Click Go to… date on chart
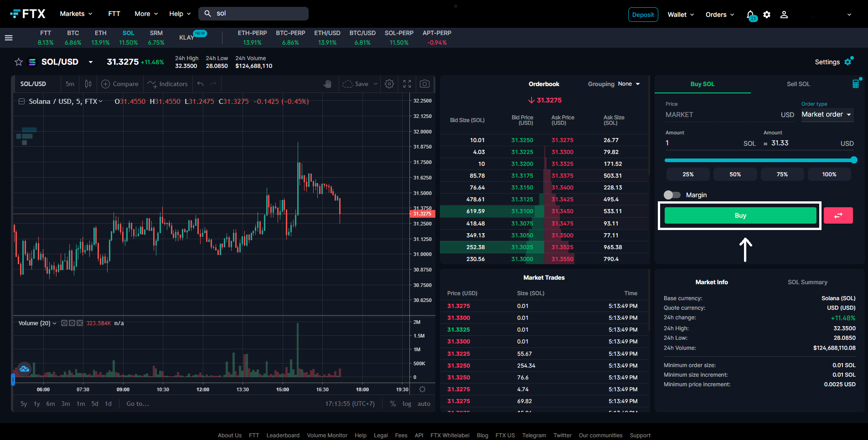Image resolution: width=868 pixels, height=440 pixels. point(138,404)
